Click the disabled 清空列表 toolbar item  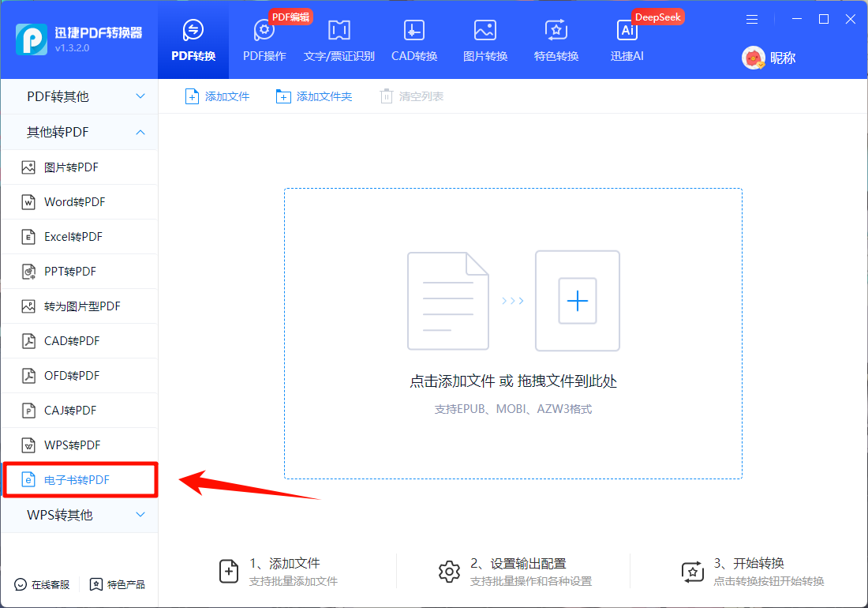point(411,96)
